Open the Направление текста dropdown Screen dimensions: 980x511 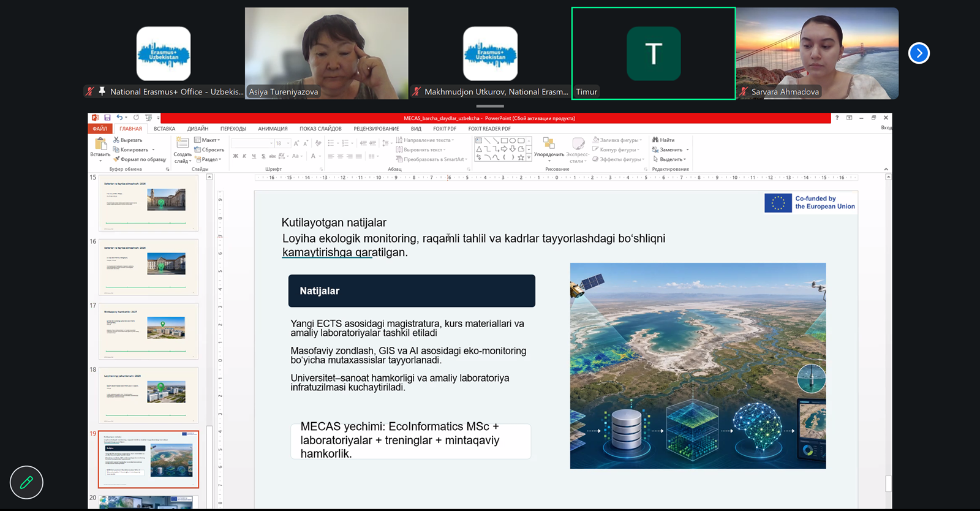425,140
